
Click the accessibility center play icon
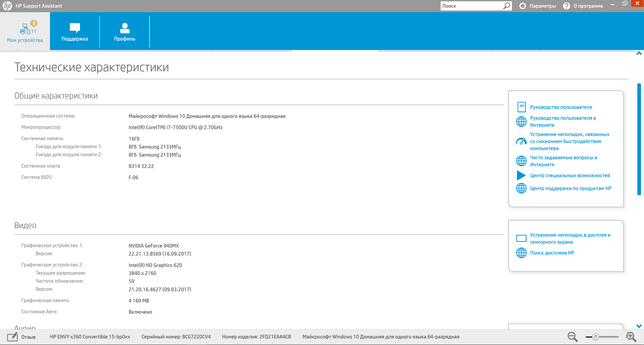pos(521,176)
